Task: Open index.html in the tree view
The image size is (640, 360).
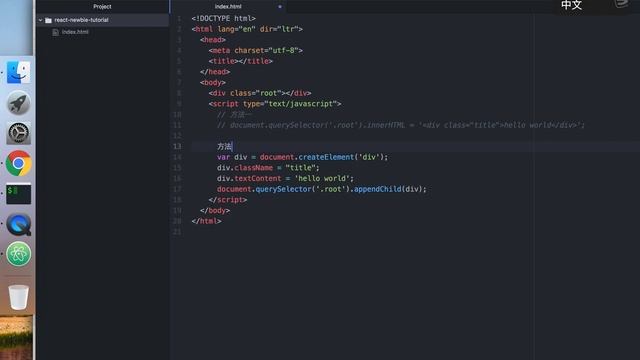Action: click(75, 32)
